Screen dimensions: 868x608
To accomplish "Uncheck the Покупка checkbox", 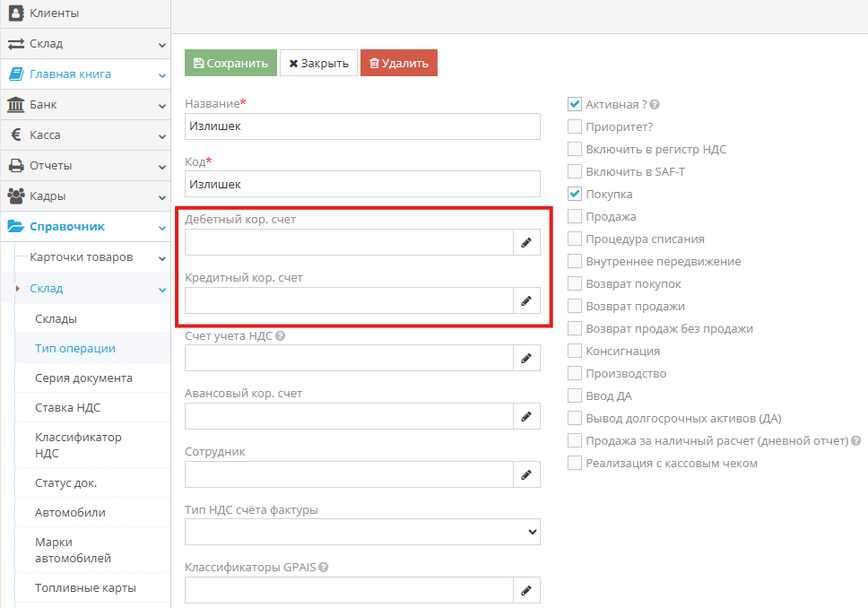I will (575, 194).
